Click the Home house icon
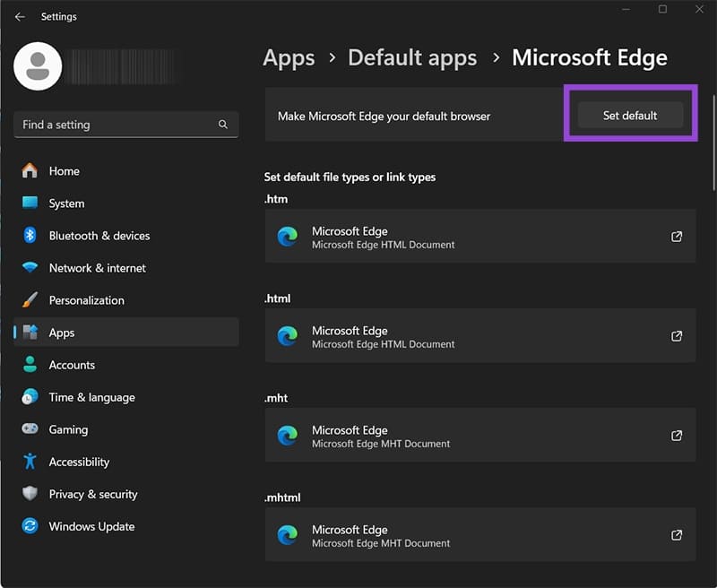Screen dimensions: 717x588 30,170
